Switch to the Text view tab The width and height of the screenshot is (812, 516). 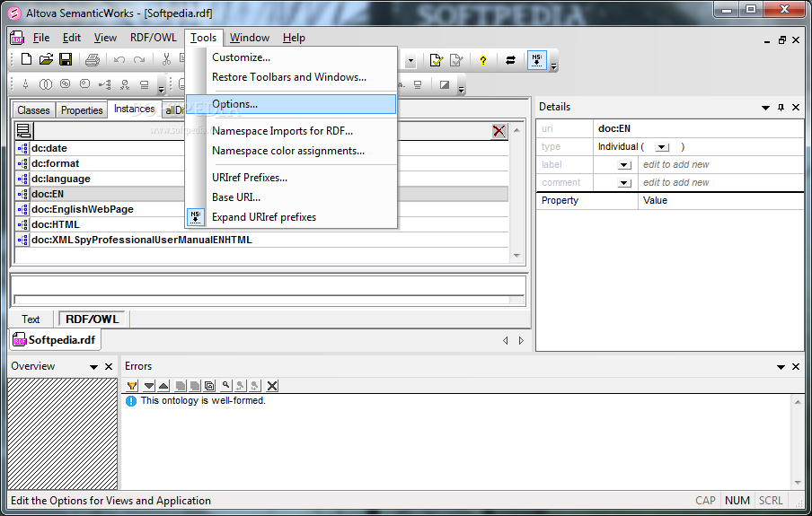(x=31, y=319)
